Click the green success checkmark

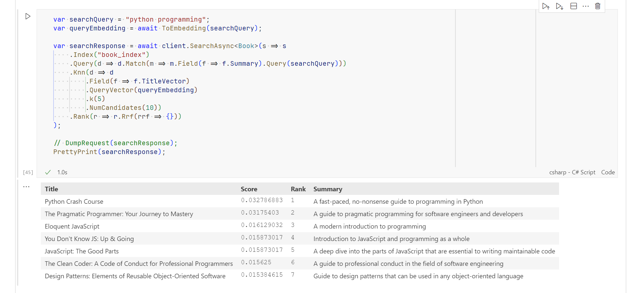pos(48,172)
